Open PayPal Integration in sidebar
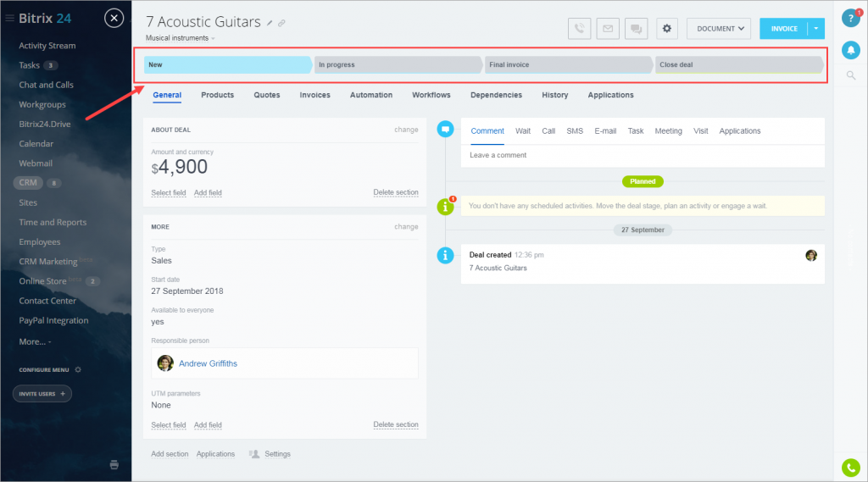 (x=53, y=320)
